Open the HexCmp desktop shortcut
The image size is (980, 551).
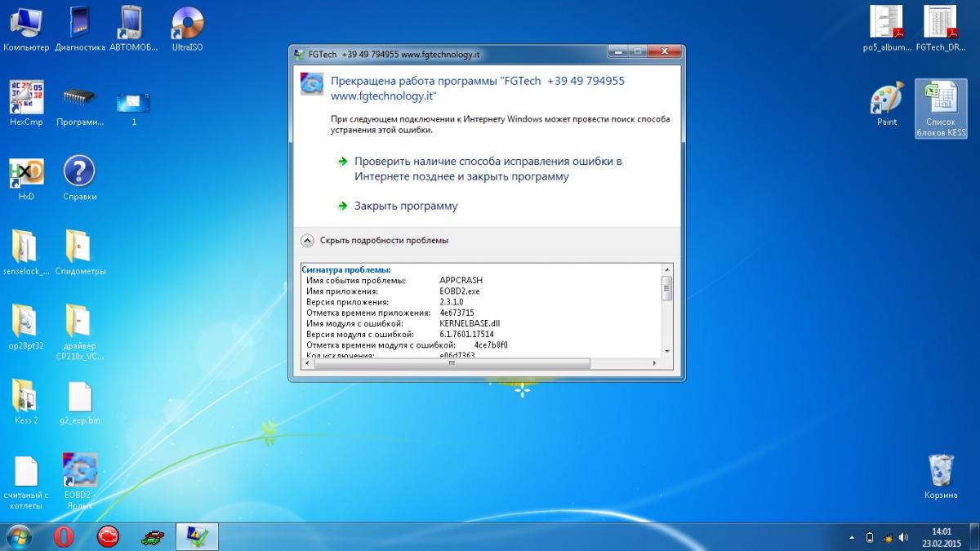click(x=26, y=98)
